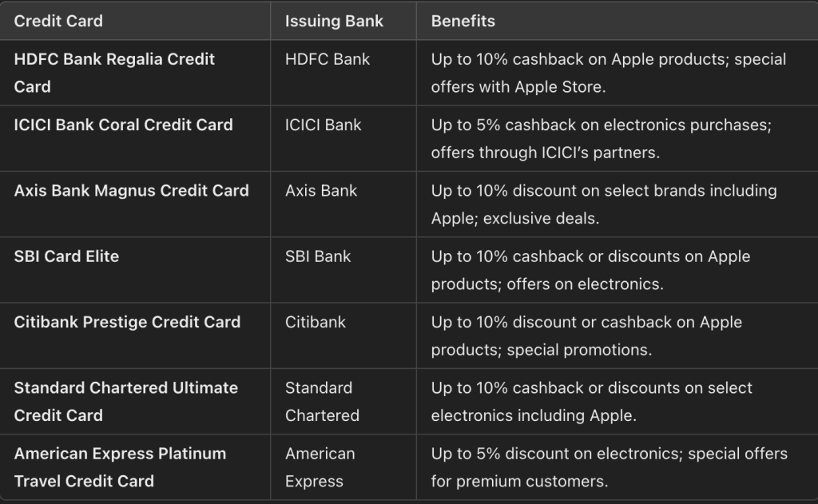Select the American Express issuing bank cell
Screen dimensions: 818x504
tap(320, 467)
